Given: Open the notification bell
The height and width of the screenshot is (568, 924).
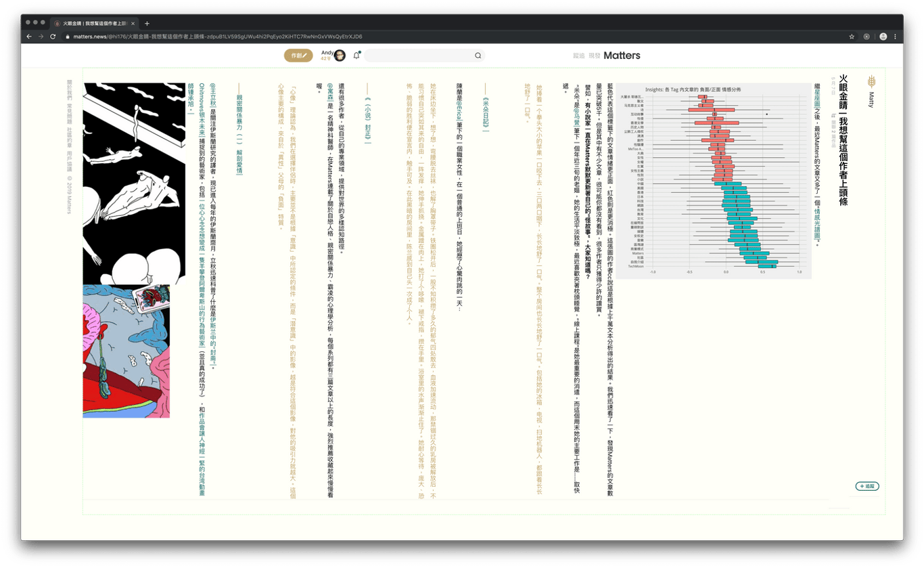Looking at the screenshot, I should (x=356, y=56).
